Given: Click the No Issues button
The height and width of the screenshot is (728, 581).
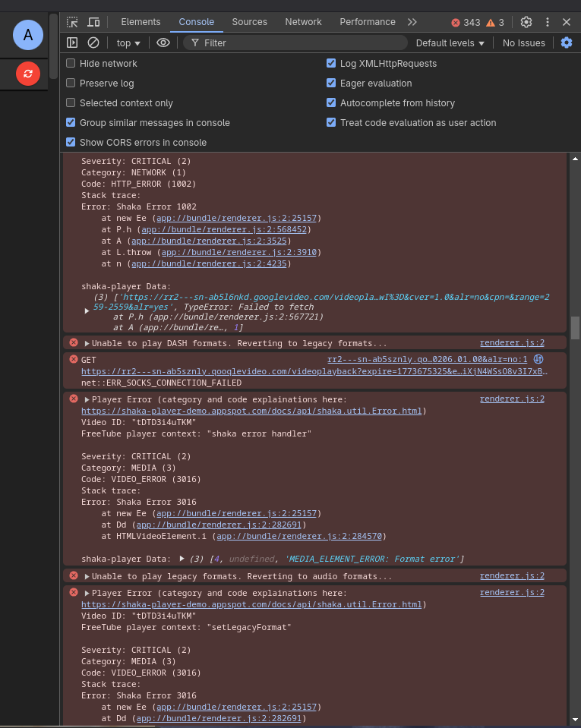Looking at the screenshot, I should (x=523, y=43).
